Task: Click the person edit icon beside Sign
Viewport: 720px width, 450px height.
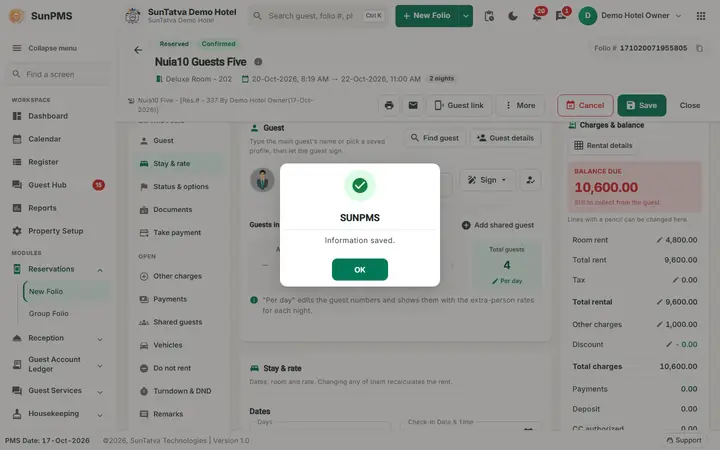Action: [x=530, y=180]
